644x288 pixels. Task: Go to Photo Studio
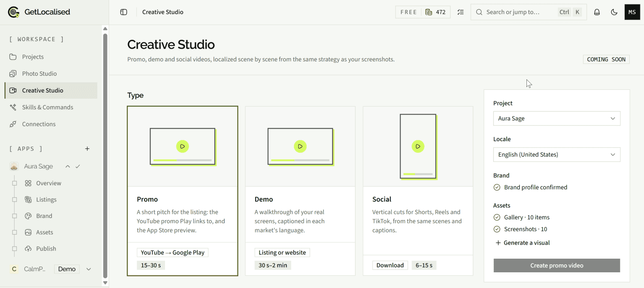(51, 74)
